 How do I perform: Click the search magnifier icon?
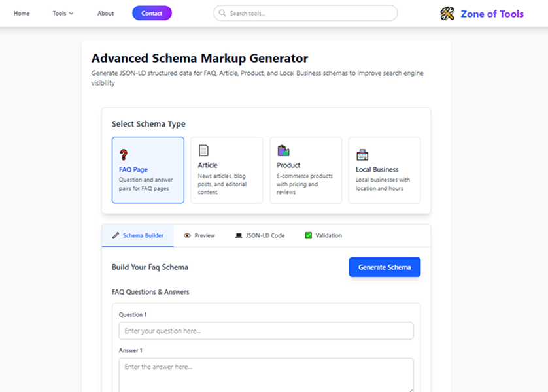pyautogui.click(x=222, y=13)
